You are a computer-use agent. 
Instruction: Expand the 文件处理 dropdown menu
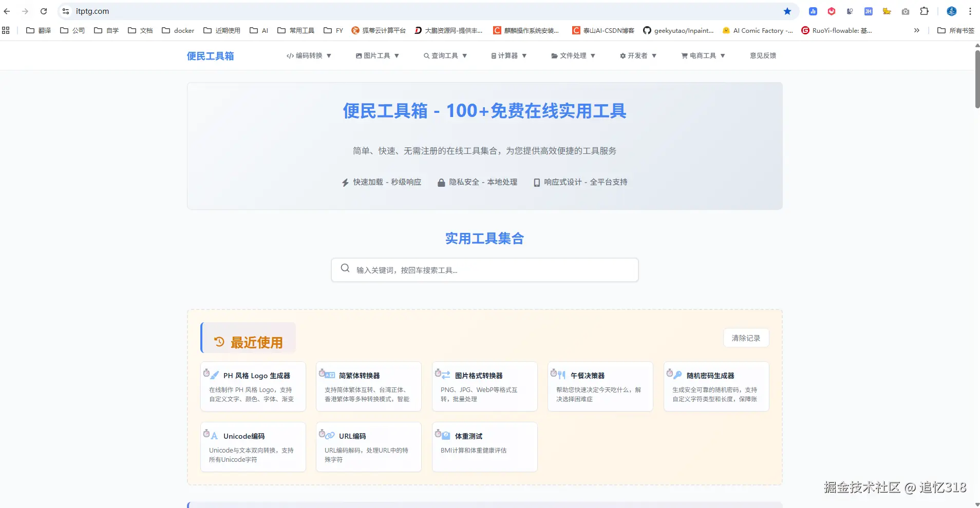pyautogui.click(x=573, y=55)
